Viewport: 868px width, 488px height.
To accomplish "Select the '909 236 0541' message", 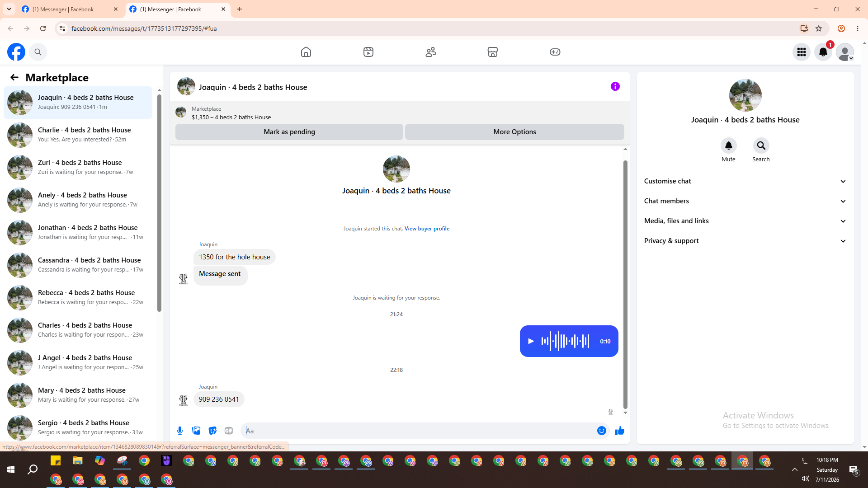I will tap(219, 399).
